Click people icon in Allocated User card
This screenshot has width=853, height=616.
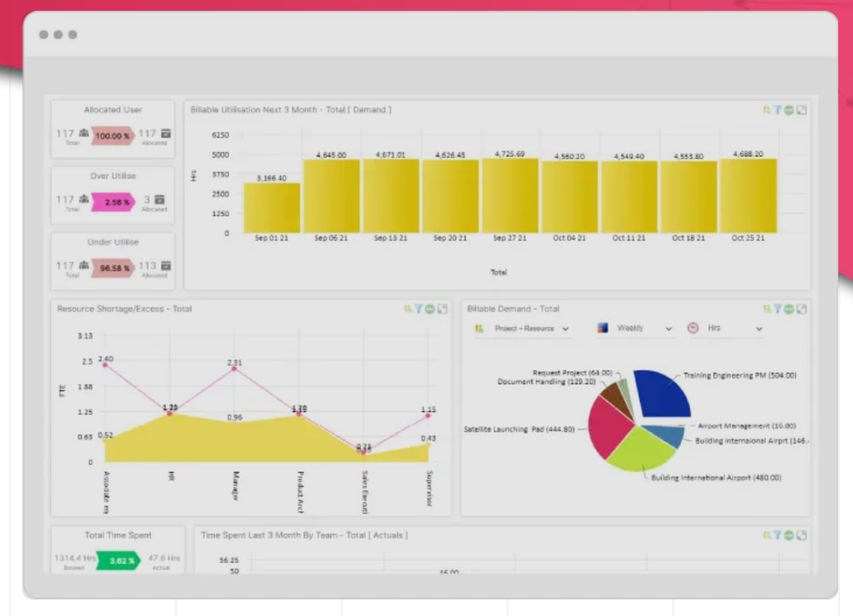(x=84, y=133)
